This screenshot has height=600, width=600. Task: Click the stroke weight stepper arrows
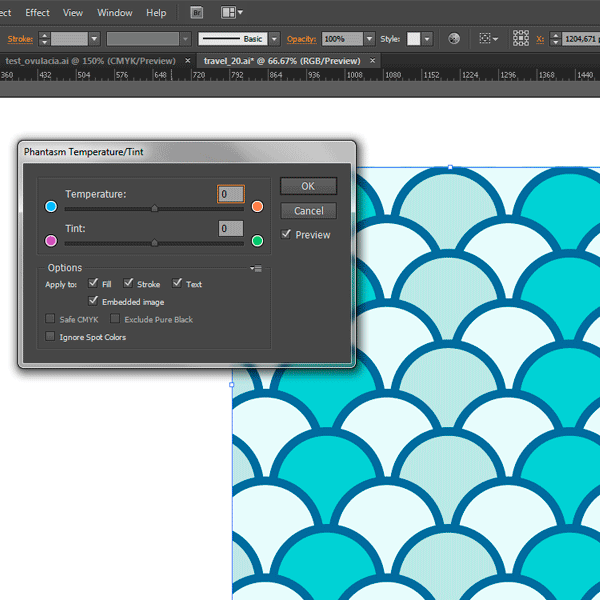coord(44,39)
